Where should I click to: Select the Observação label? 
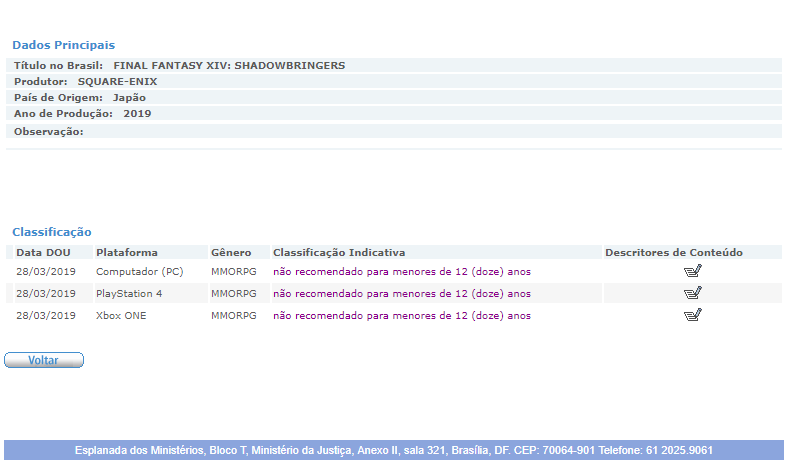point(48,132)
